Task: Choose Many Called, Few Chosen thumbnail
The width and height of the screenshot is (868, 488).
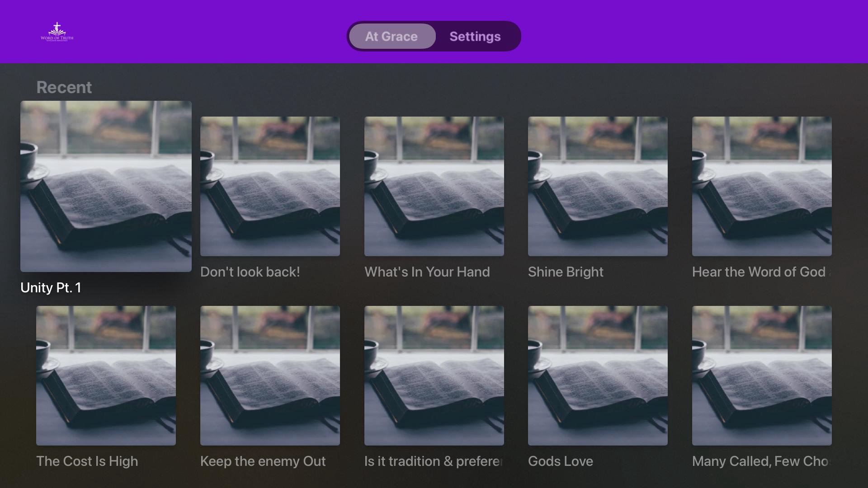Action: (x=762, y=375)
